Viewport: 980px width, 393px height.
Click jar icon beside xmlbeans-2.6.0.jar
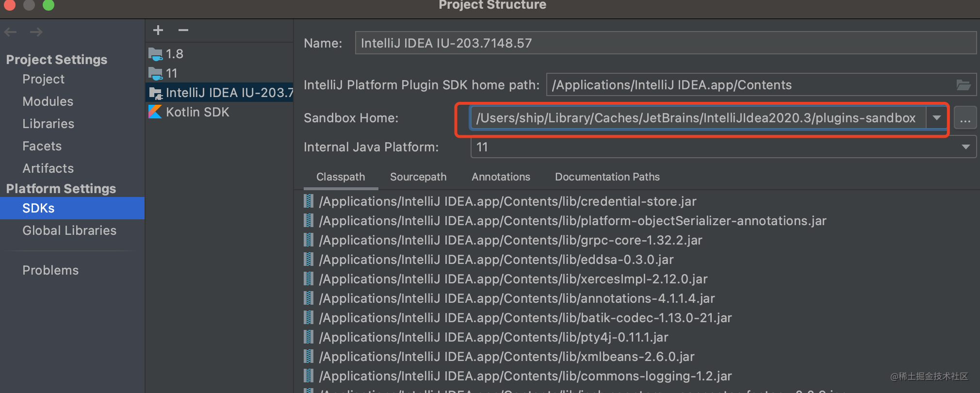pos(309,356)
